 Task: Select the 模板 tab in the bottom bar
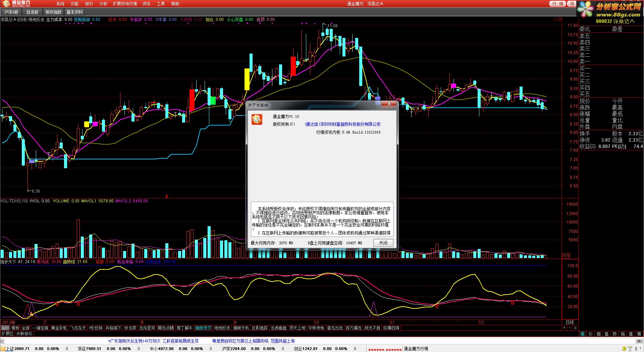pyautogui.click(x=15, y=328)
